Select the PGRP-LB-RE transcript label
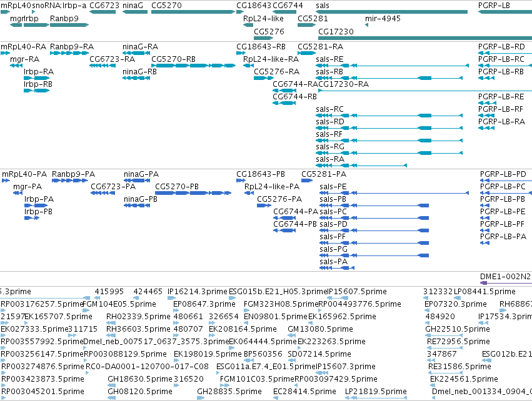 (501, 97)
